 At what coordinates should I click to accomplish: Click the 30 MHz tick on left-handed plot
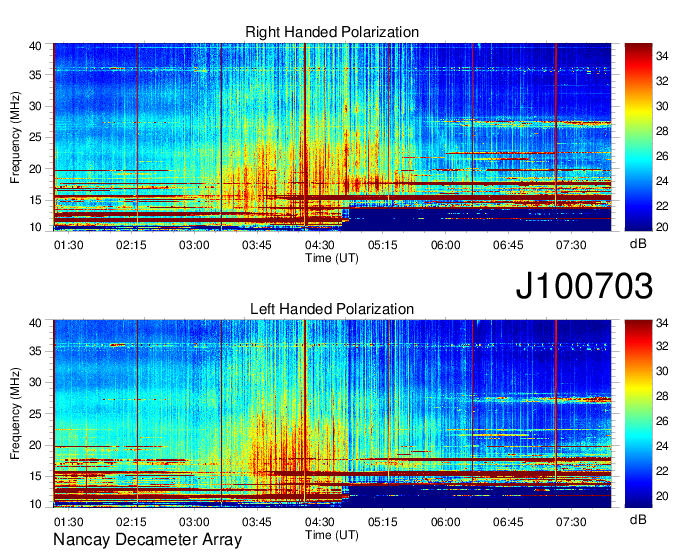36,382
